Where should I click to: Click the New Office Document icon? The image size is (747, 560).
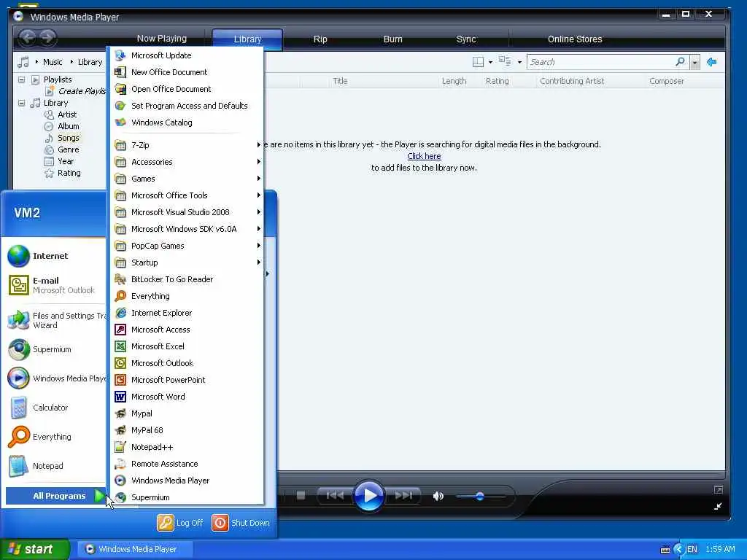120,72
